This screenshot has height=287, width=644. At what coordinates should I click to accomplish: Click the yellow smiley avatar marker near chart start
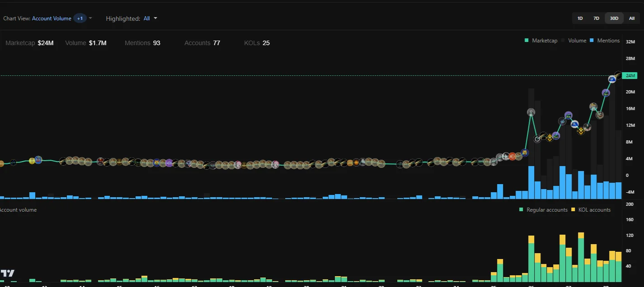(x=32, y=161)
